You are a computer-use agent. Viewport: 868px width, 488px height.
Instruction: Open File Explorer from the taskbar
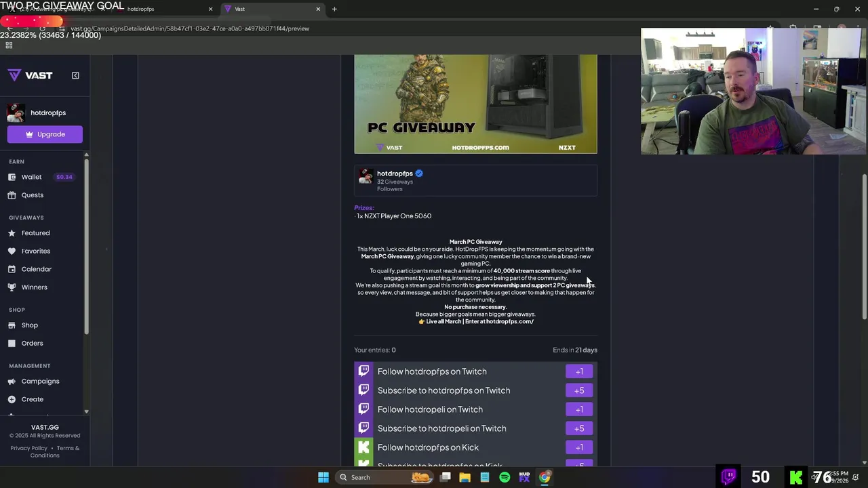pyautogui.click(x=465, y=477)
